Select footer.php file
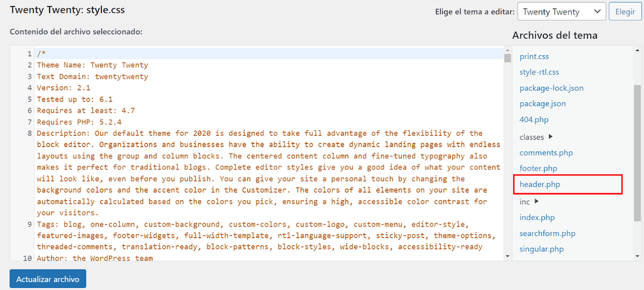 tap(538, 168)
